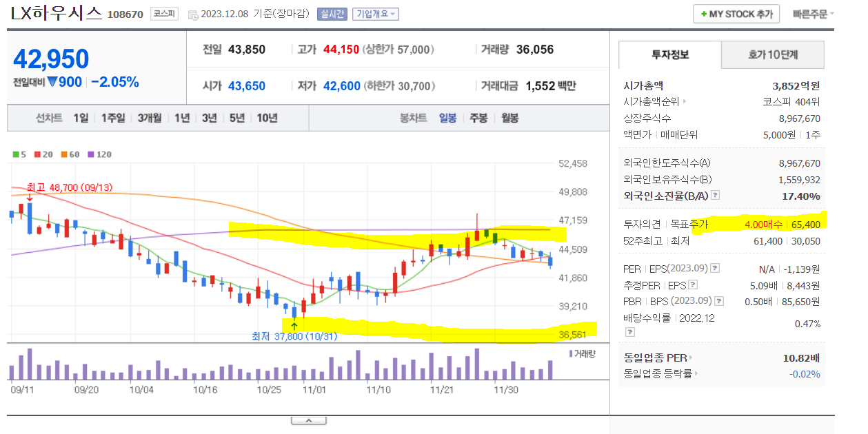Select the 3년 line chart period
Image resolution: width=868 pixels, height=434 pixels.
click(209, 118)
